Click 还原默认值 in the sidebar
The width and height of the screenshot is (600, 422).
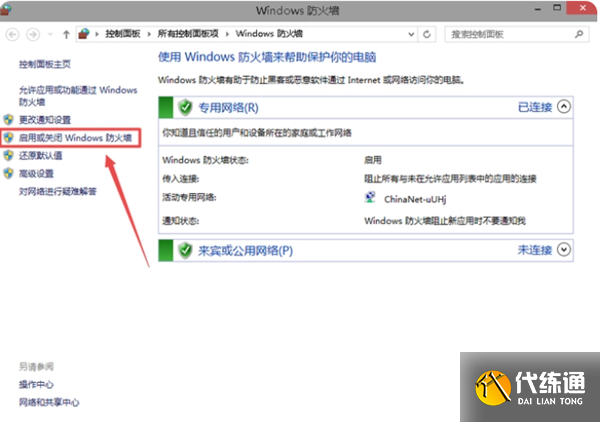[x=41, y=156]
